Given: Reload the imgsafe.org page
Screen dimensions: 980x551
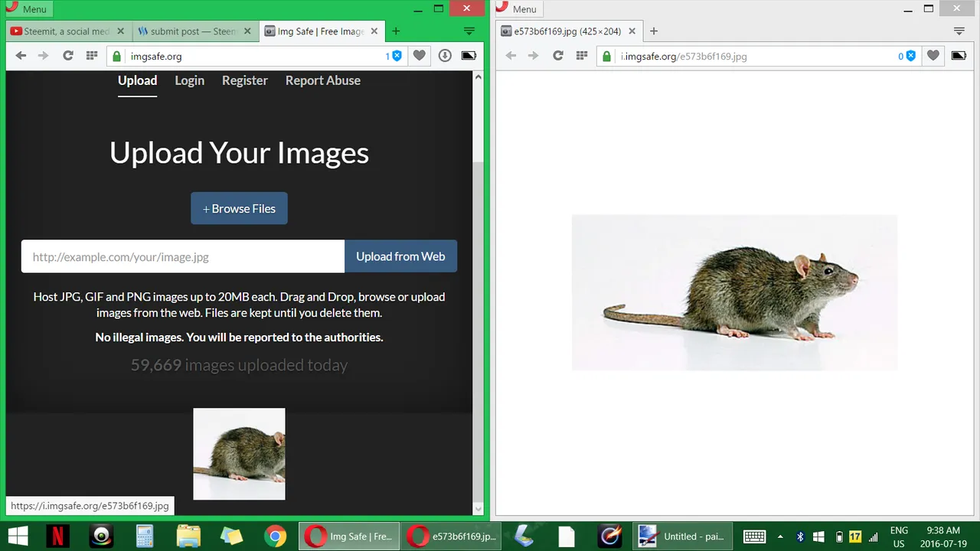Looking at the screenshot, I should [68, 56].
